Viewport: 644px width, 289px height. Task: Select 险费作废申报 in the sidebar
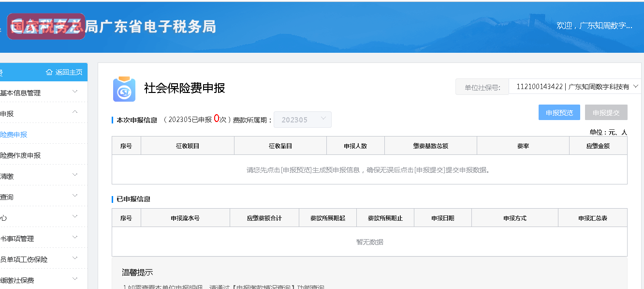click(20, 155)
